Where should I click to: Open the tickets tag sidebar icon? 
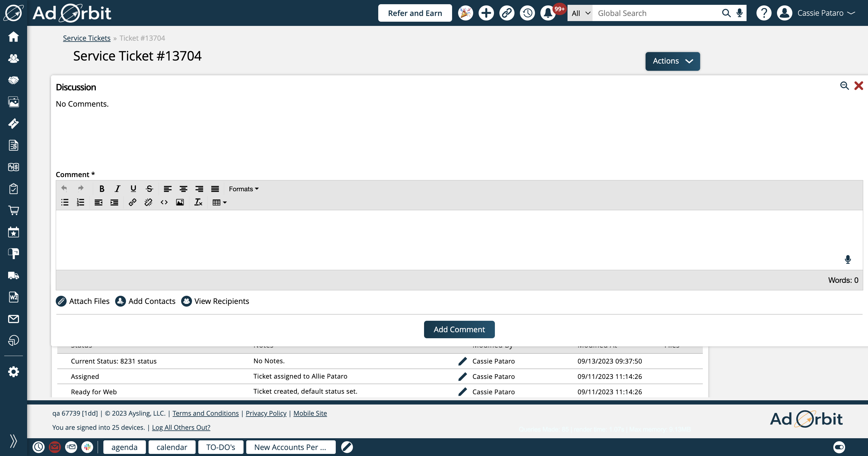pos(14,123)
